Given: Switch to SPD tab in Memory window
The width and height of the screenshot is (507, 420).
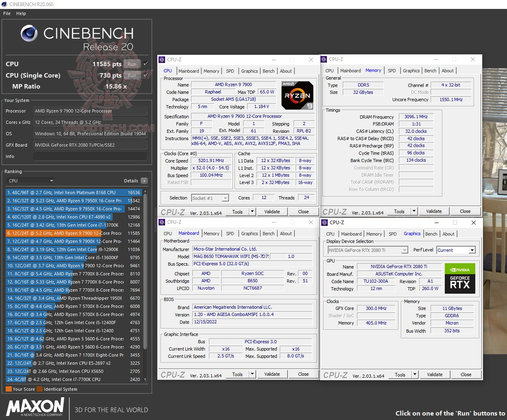Looking at the screenshot, I should pos(392,71).
